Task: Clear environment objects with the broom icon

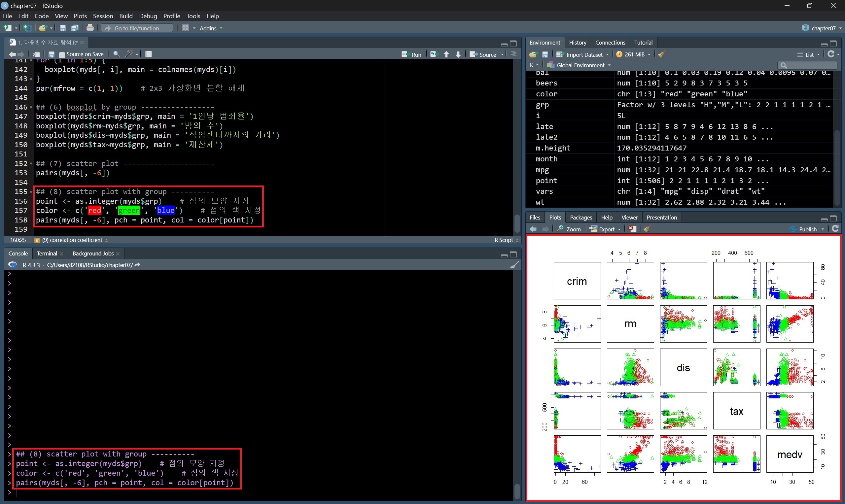Action: click(661, 54)
